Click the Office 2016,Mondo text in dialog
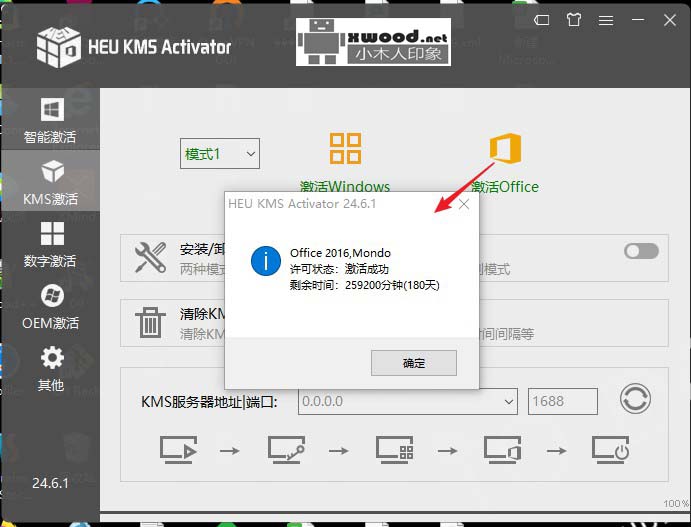 point(340,253)
